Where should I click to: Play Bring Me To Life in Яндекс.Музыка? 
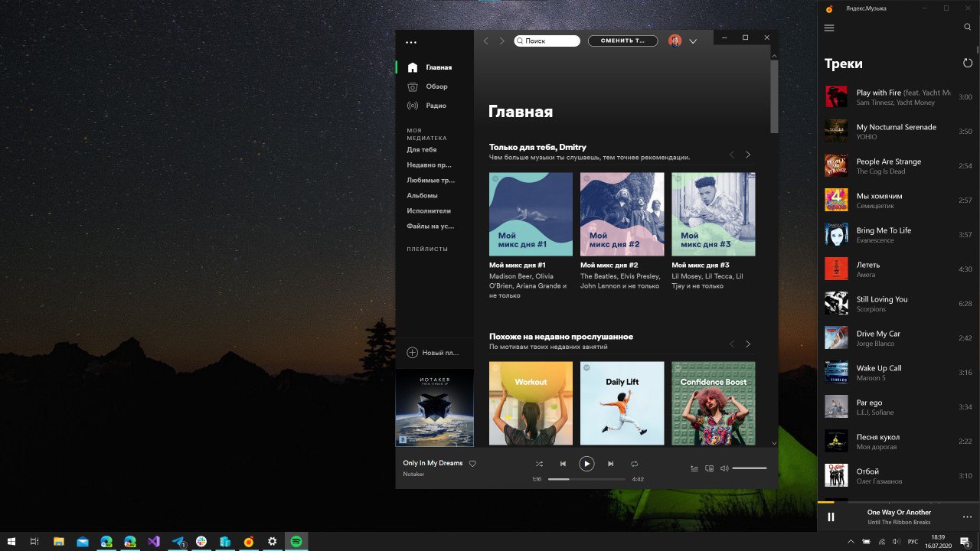pos(899,234)
